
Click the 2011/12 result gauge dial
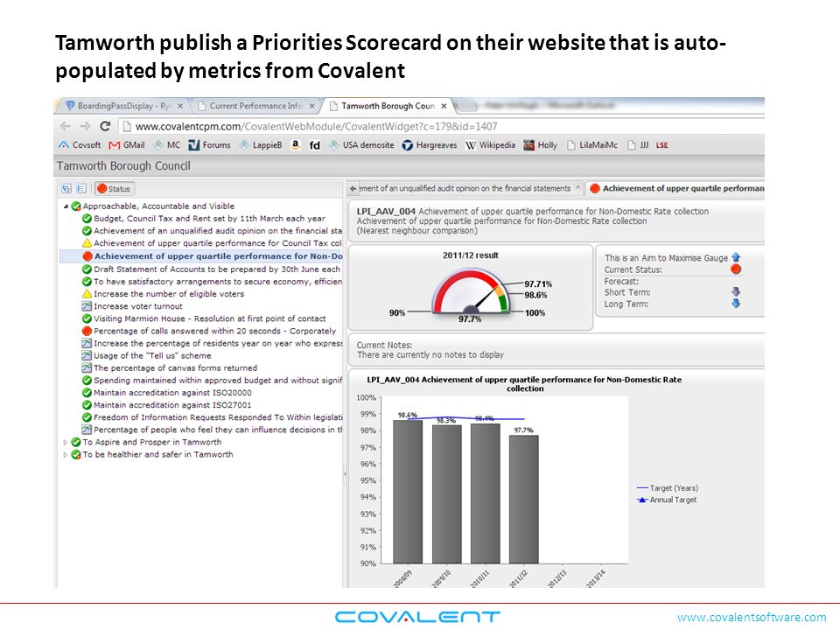[x=471, y=292]
